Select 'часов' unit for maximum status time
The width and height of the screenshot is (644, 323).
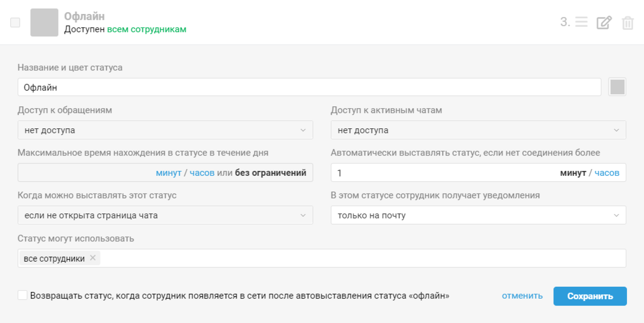pos(202,173)
